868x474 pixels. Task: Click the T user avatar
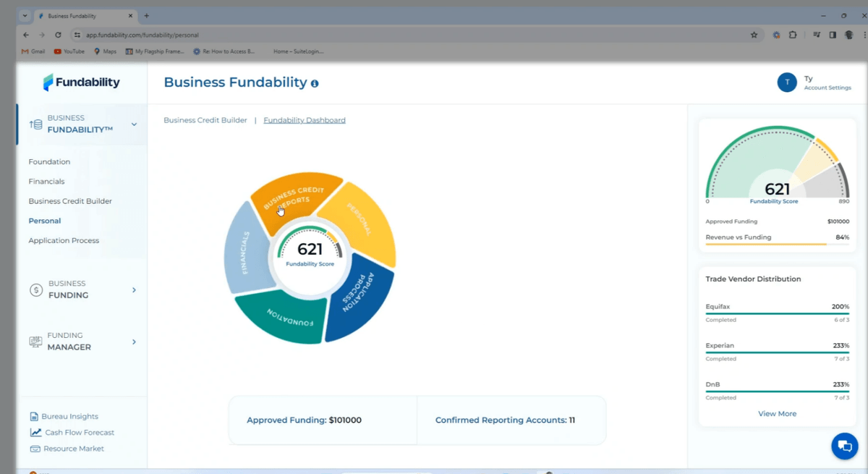pos(787,82)
